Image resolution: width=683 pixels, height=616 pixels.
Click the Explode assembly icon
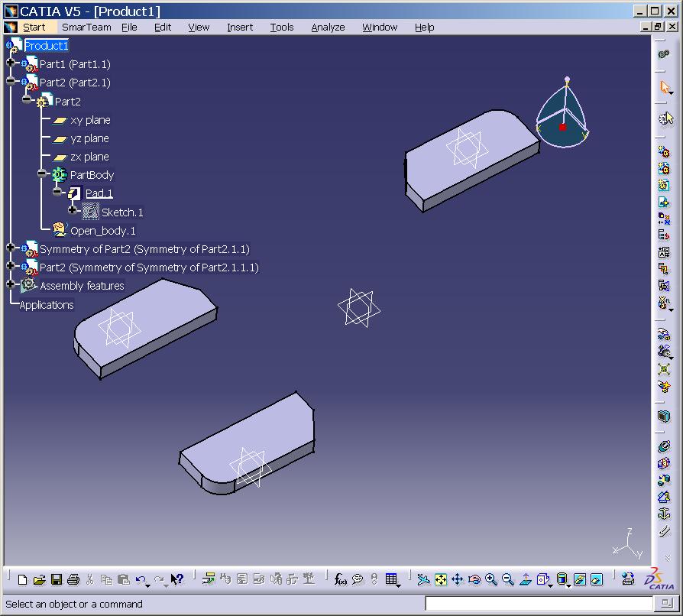tap(664, 369)
